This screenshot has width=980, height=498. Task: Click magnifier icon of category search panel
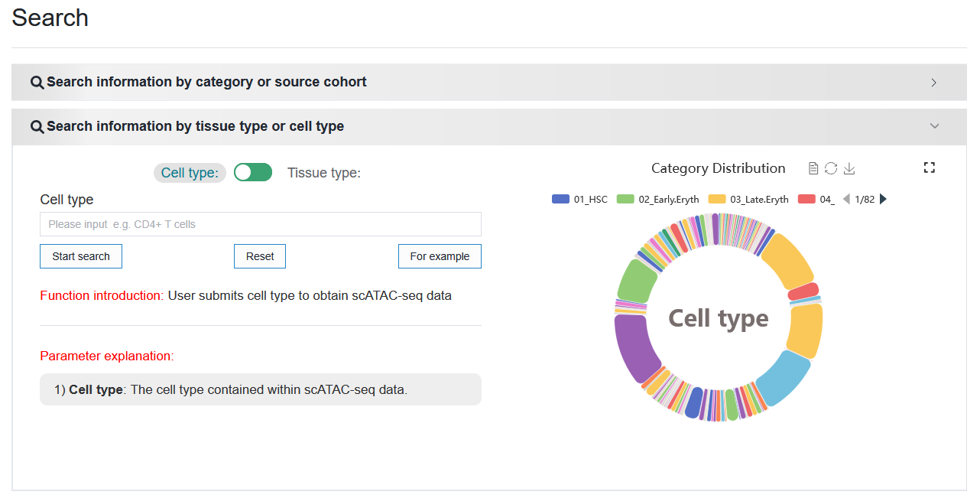[x=37, y=83]
